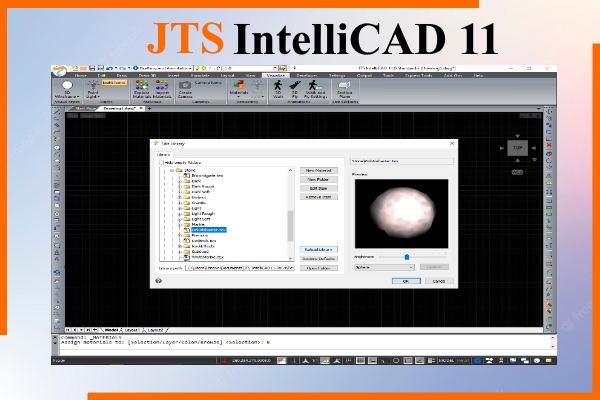Viewport: 600px width, 400px height.
Task: Click the Save icon in quick access toolbar
Action: click(x=92, y=68)
